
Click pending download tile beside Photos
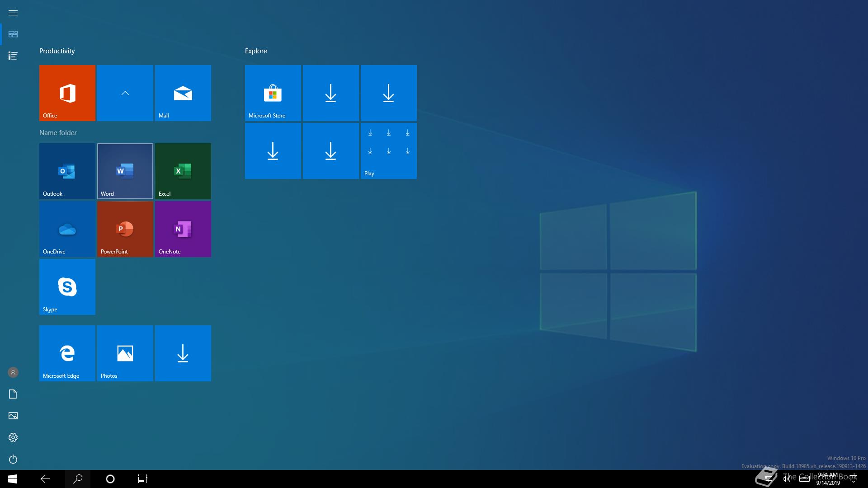click(x=183, y=353)
